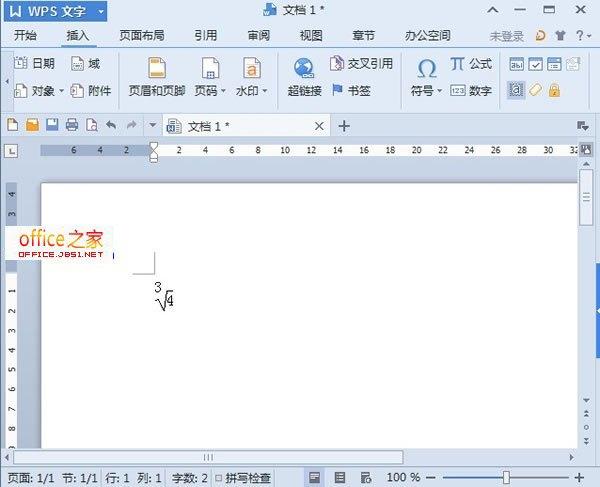
Task: Click the tab stop selector L box
Action: click(11, 151)
